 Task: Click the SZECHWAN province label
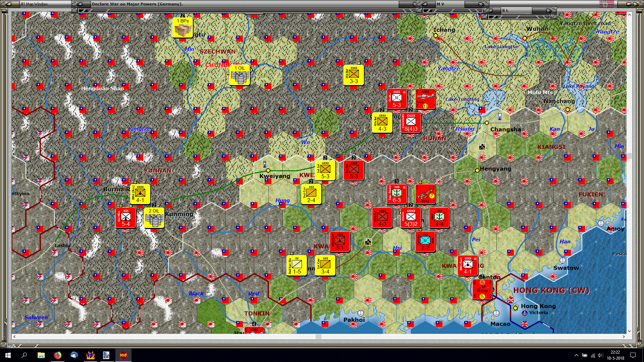tap(218, 52)
